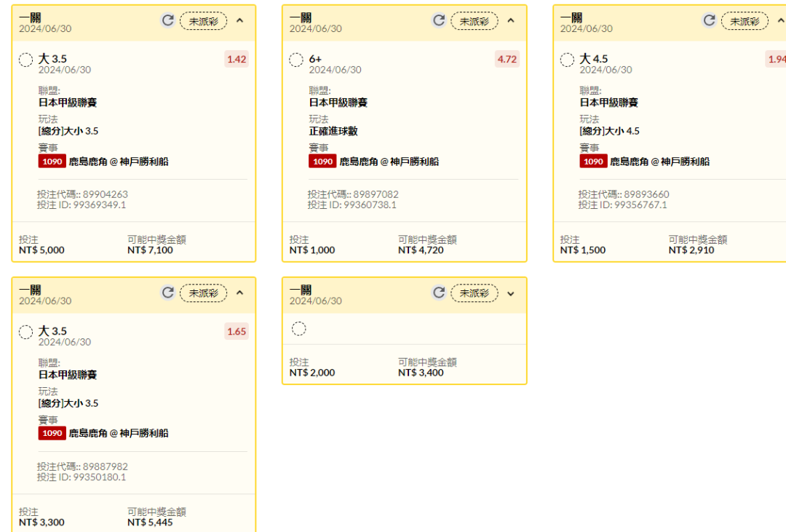Expand the NT$ 2,000 bet card

[510, 294]
